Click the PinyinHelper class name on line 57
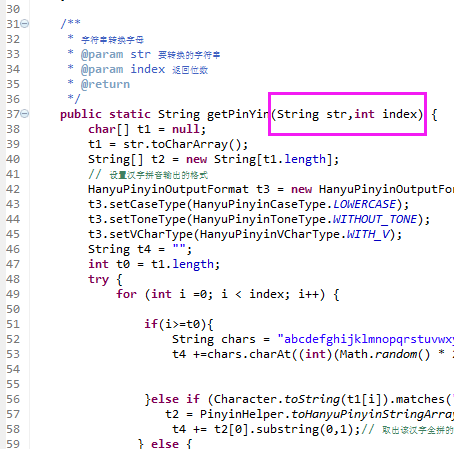 click(x=242, y=414)
